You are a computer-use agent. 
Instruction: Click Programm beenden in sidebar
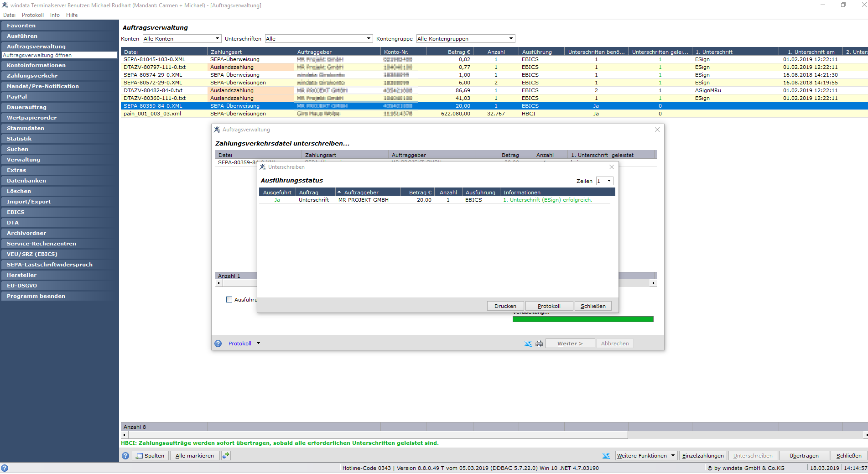tap(59, 296)
